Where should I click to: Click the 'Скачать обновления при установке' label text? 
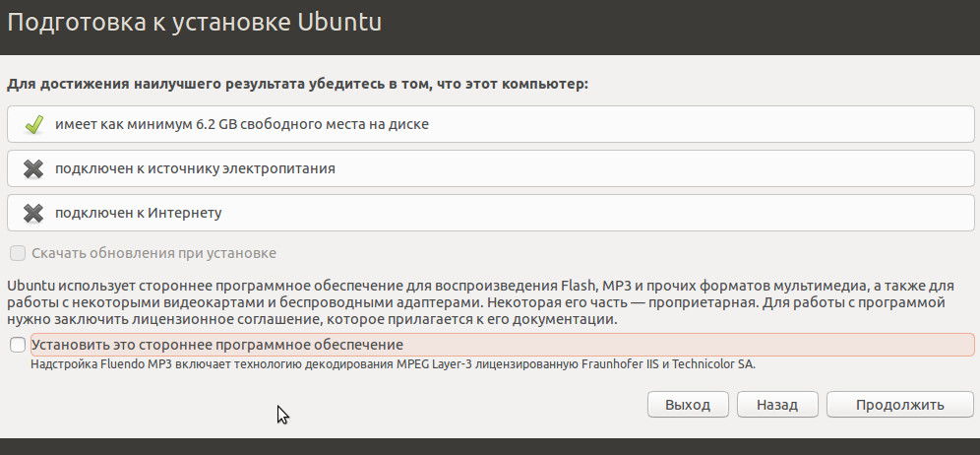coord(153,253)
